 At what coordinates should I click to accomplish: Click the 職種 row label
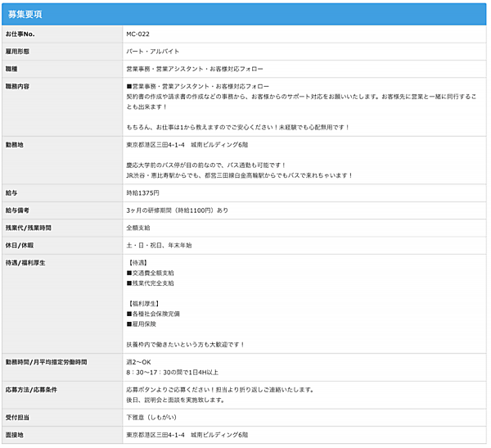click(12, 69)
